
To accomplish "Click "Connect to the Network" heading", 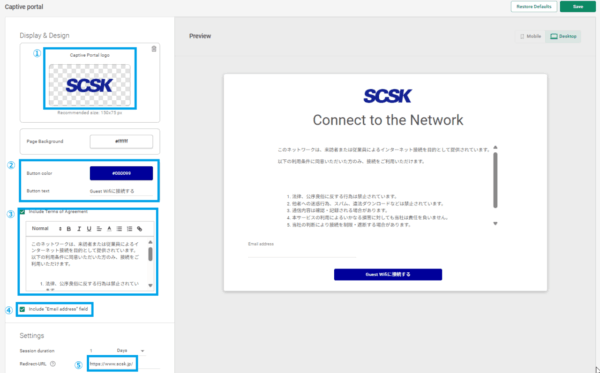I will pos(388,120).
